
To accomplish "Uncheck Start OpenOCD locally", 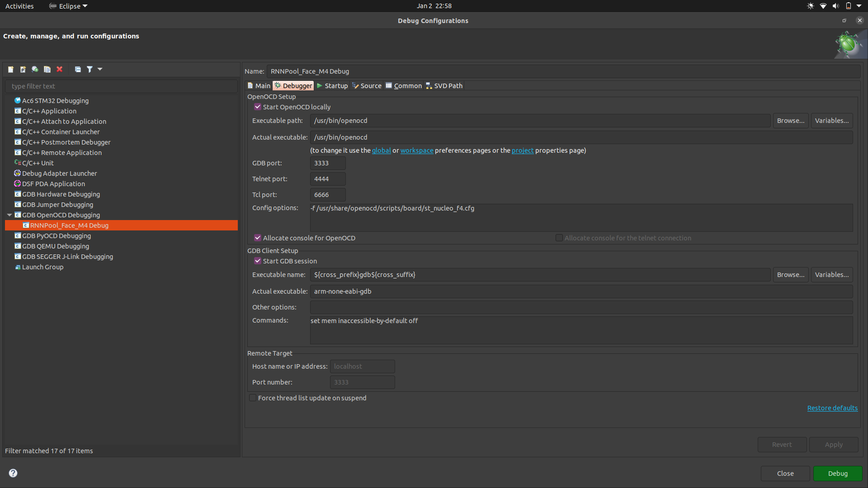I will [x=258, y=107].
